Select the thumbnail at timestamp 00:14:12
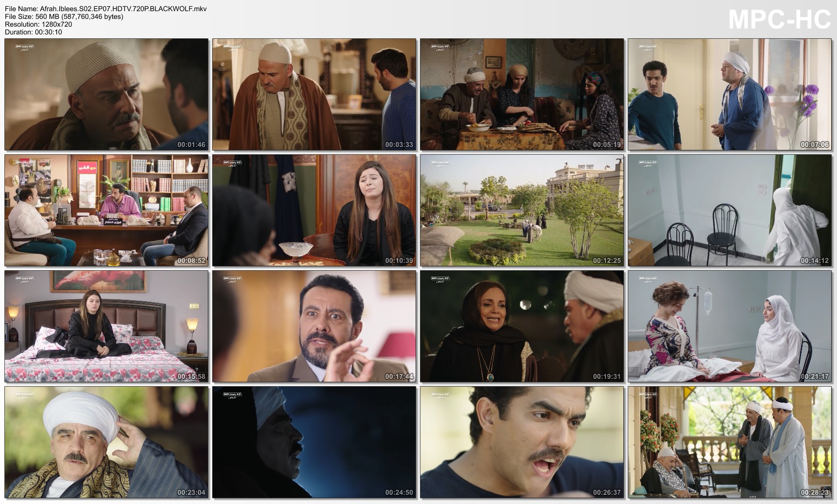837x504 pixels. point(730,211)
